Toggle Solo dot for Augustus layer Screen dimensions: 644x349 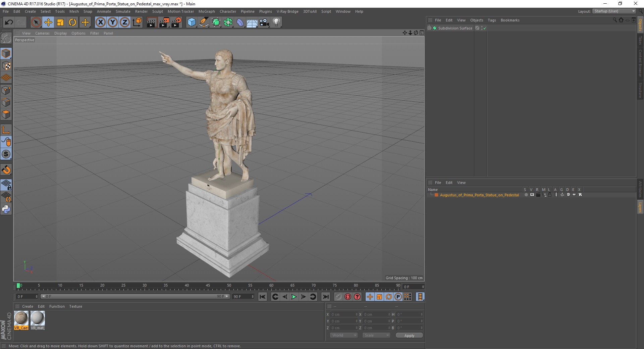point(526,195)
